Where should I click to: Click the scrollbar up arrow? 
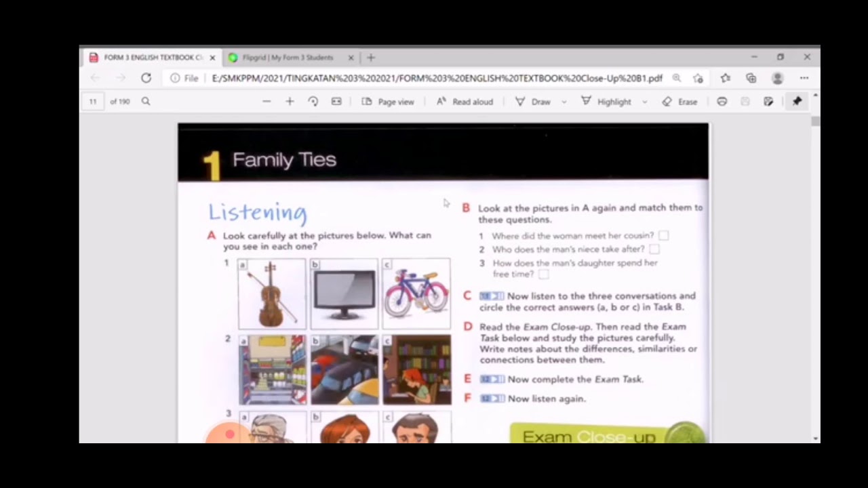coord(815,96)
